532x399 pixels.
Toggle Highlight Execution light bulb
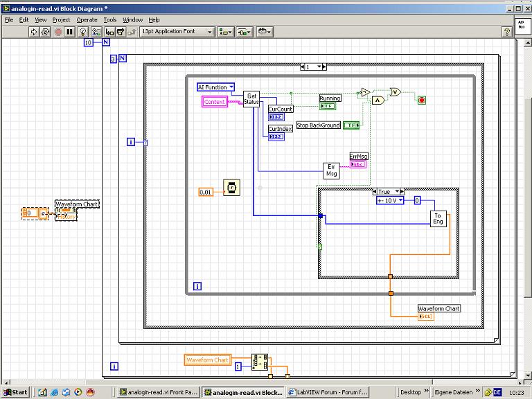coord(84,32)
